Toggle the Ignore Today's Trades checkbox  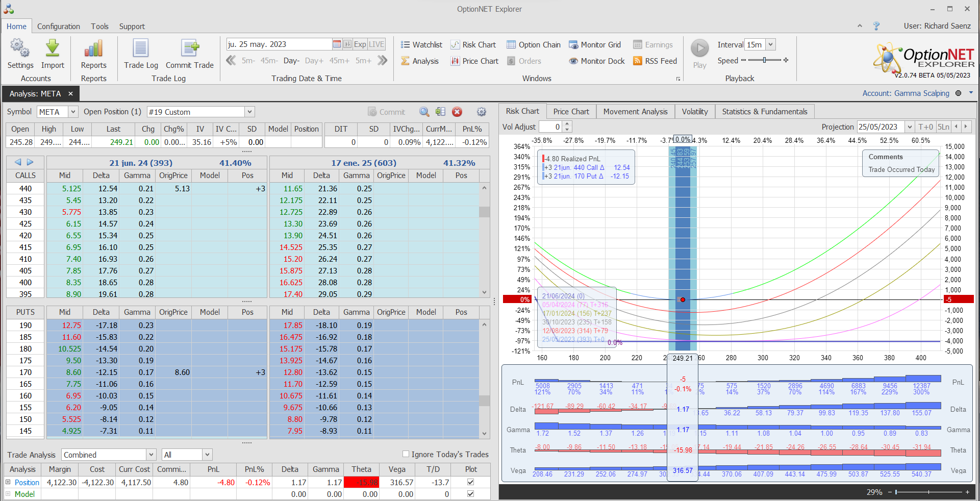click(406, 454)
